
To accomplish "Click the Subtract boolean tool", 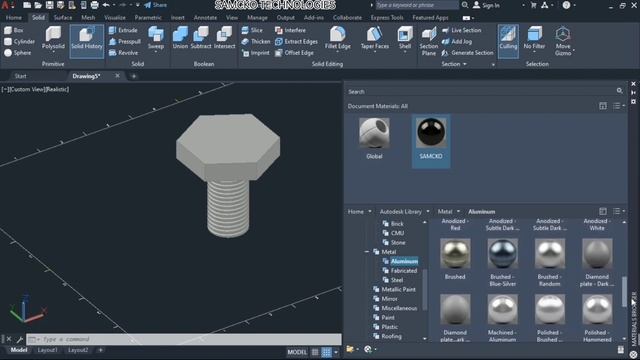I will (x=201, y=38).
